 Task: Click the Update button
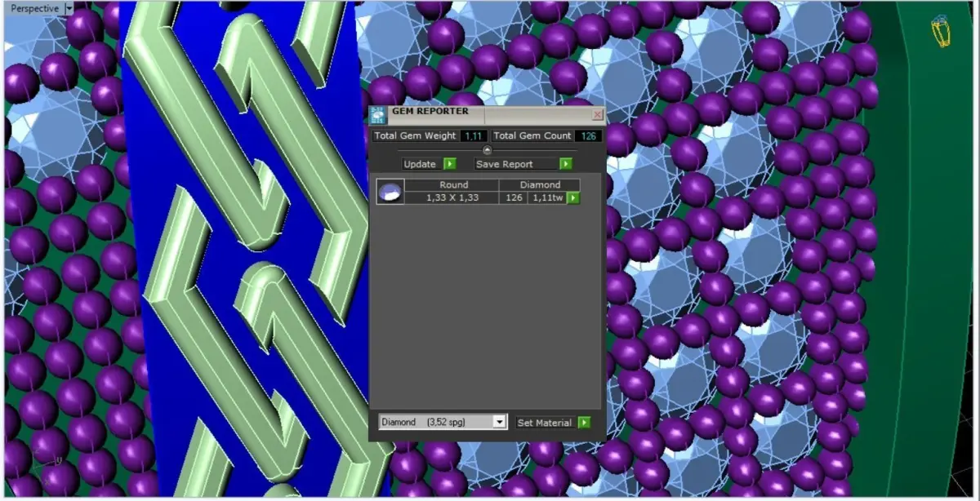422,164
